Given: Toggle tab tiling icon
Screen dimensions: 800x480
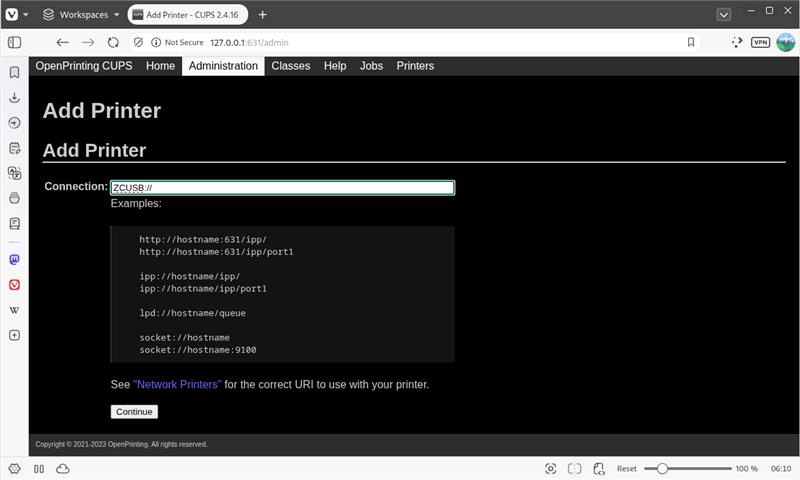Looking at the screenshot, I should (574, 469).
